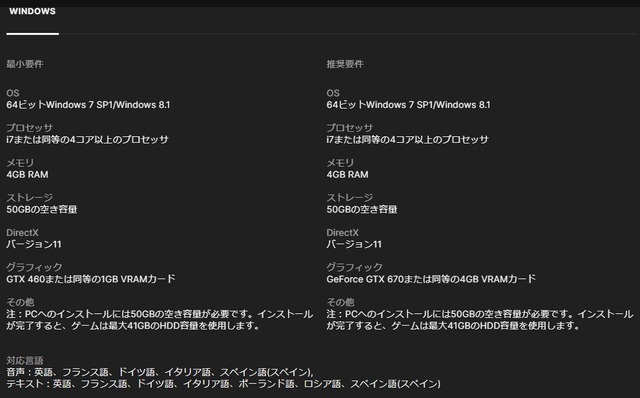This screenshot has height=398, width=640.
Task: Select the minimum column install note 注：PCへの
Action: coord(160,320)
